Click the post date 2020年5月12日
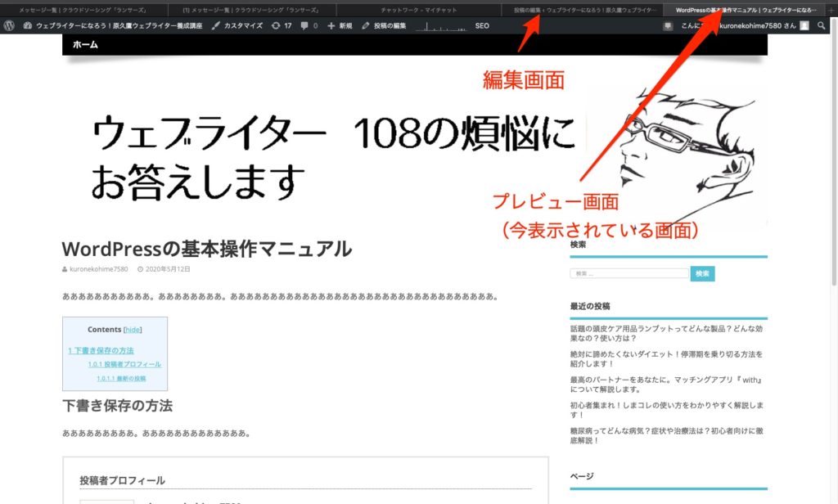This screenshot has height=504, width=838. [x=167, y=269]
